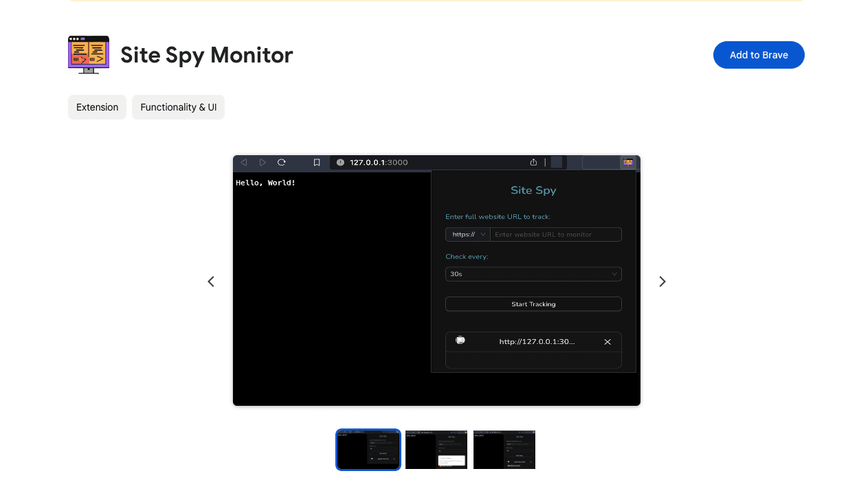Open the Check every interval dropdown
The image size is (859, 504).
pyautogui.click(x=533, y=274)
